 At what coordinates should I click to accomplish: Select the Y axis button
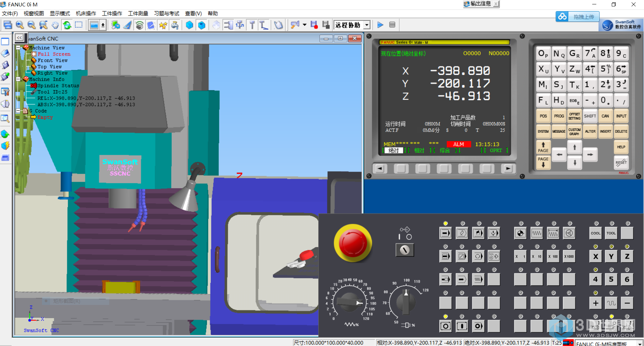(611, 256)
